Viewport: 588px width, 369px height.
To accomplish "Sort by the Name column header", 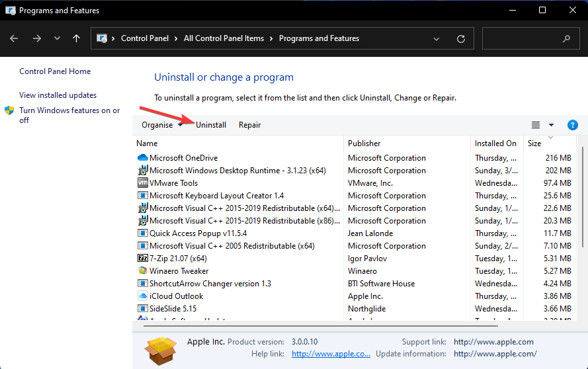I will click(147, 143).
